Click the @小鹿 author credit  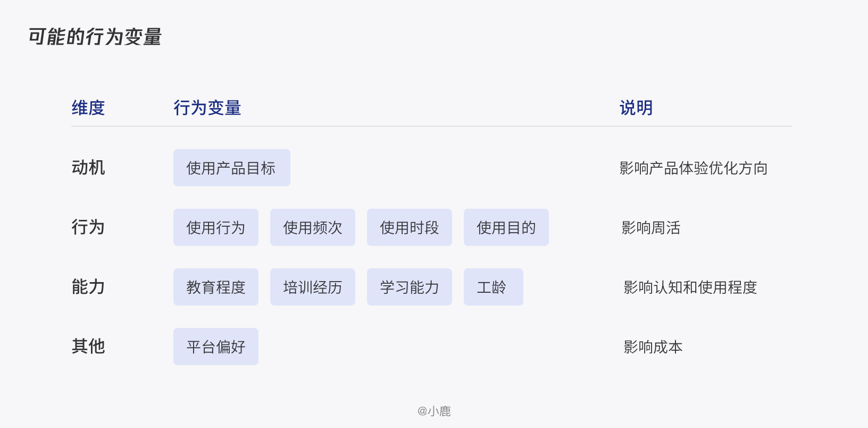tap(434, 411)
